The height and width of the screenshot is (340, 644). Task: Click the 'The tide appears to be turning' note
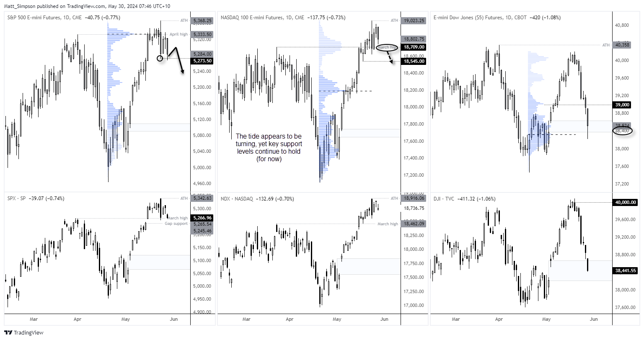pyautogui.click(x=268, y=148)
